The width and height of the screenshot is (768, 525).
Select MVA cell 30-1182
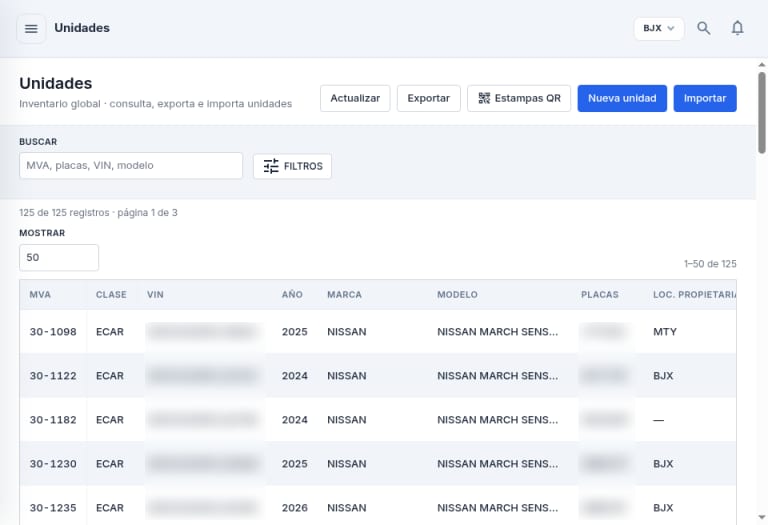pyautogui.click(x=53, y=420)
